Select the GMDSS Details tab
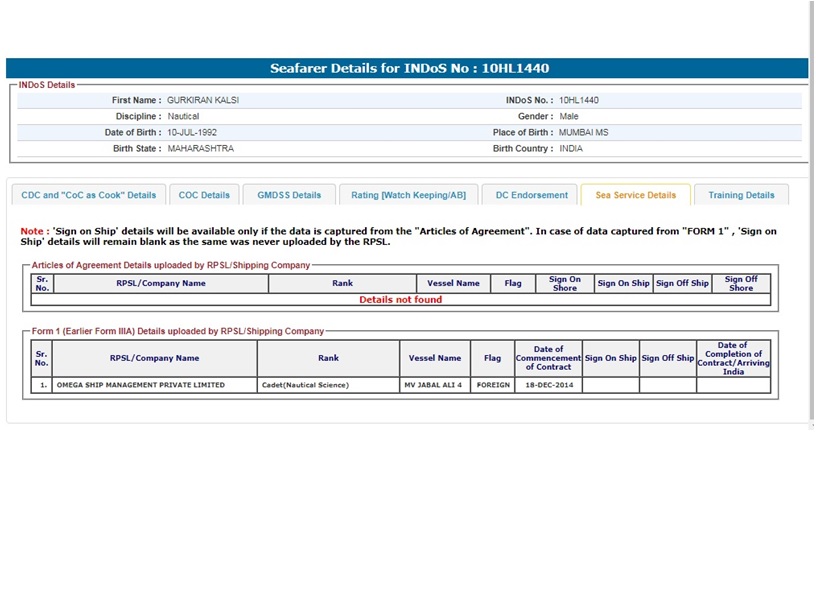Screen dimensions: 816x598 [x=289, y=195]
